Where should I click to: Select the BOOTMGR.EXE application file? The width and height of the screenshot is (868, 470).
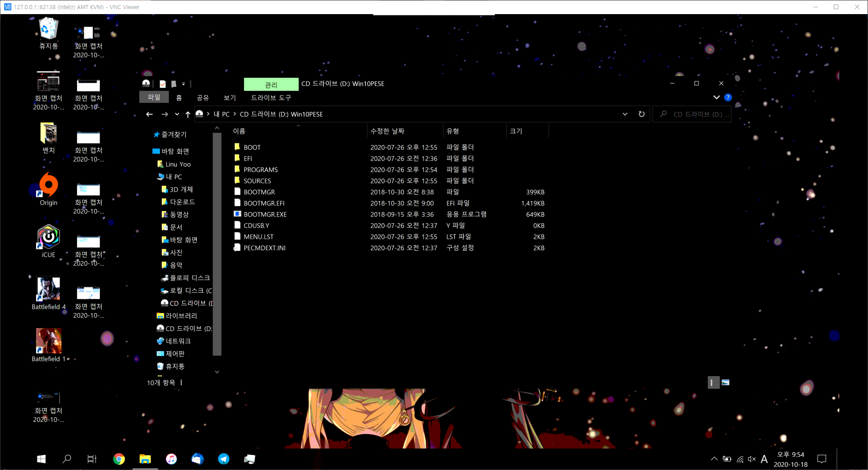[x=265, y=214]
